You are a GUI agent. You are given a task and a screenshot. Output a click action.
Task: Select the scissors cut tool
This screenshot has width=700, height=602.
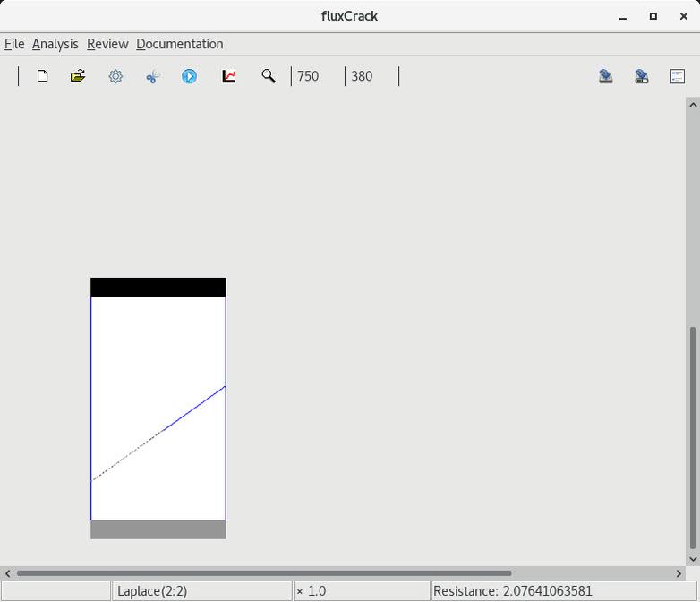point(152,77)
